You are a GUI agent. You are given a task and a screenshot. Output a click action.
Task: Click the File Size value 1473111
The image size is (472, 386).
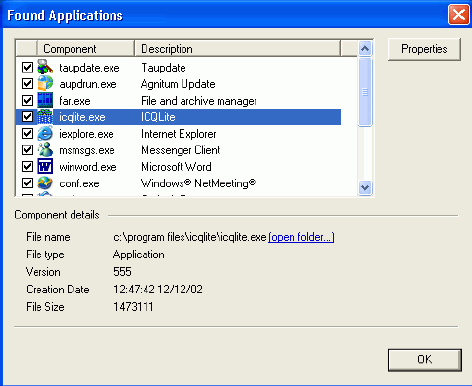point(133,307)
